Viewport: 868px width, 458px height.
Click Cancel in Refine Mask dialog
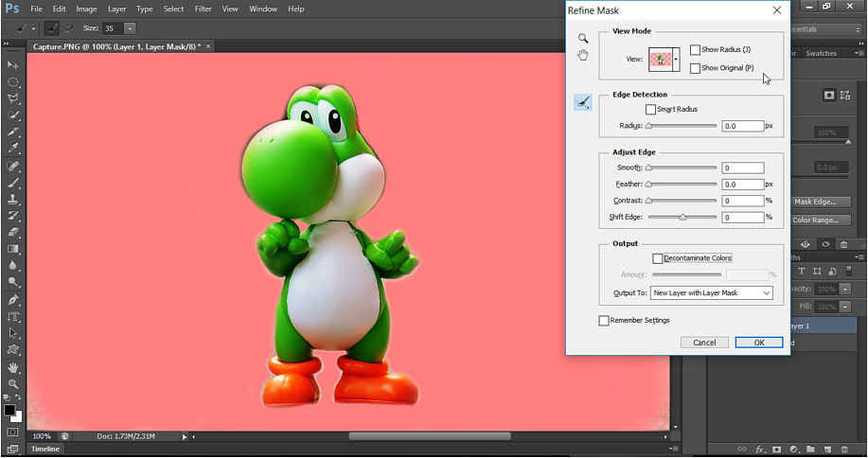[x=704, y=343]
